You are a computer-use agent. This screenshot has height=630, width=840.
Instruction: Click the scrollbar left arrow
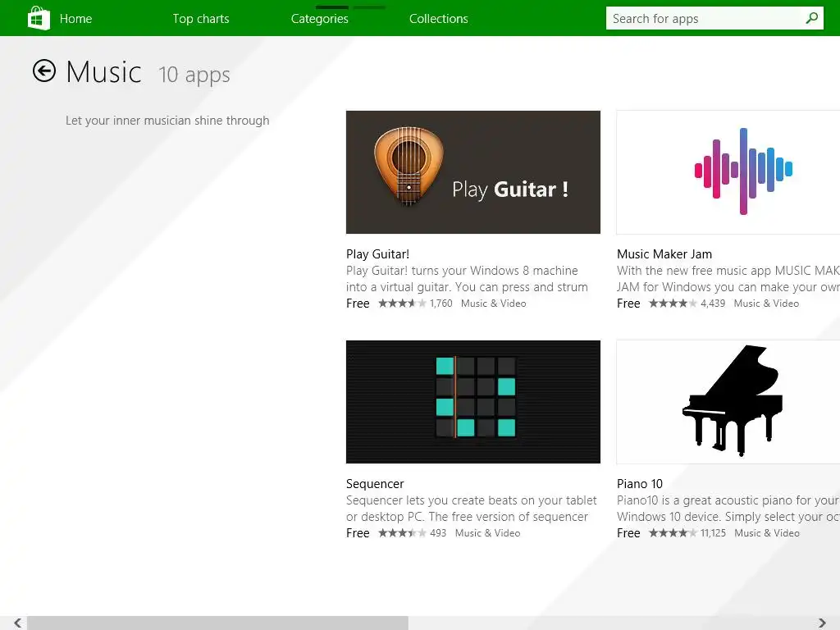tap(18, 623)
